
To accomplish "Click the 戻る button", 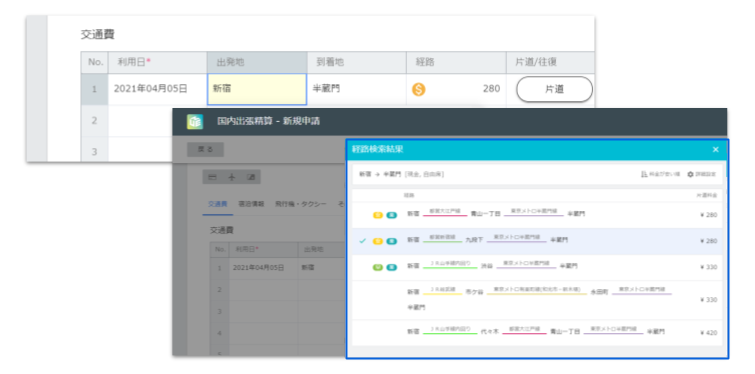I will [x=206, y=149].
